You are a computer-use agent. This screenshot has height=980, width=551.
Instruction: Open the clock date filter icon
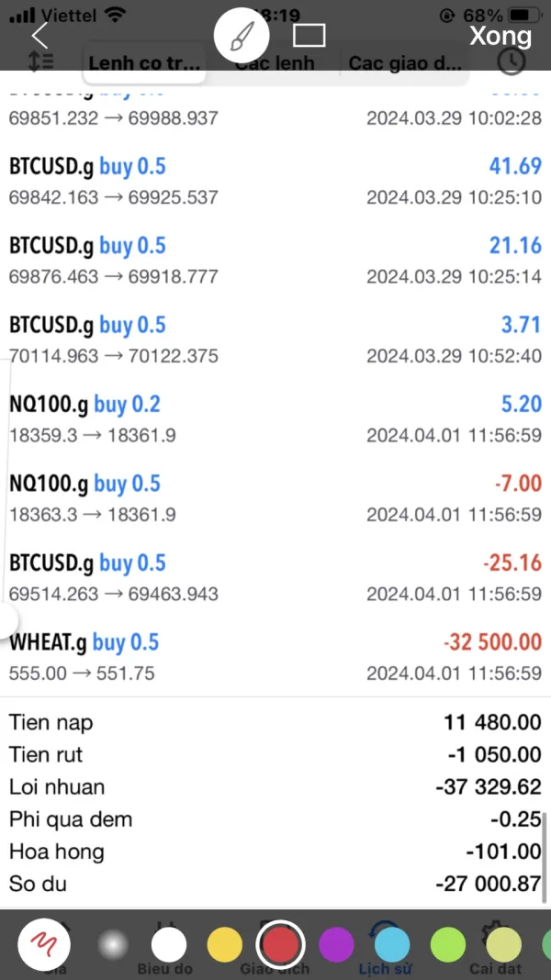511,61
